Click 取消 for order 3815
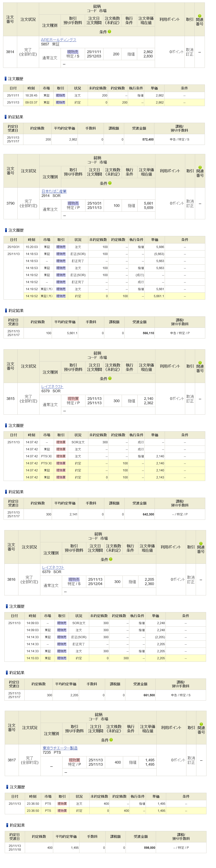 coord(190,396)
